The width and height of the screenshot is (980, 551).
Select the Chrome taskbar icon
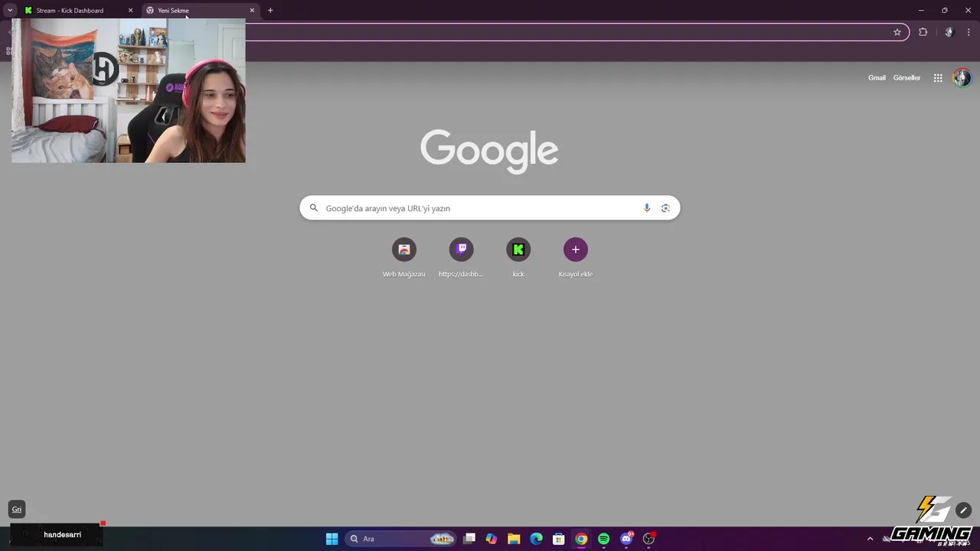[x=581, y=539]
